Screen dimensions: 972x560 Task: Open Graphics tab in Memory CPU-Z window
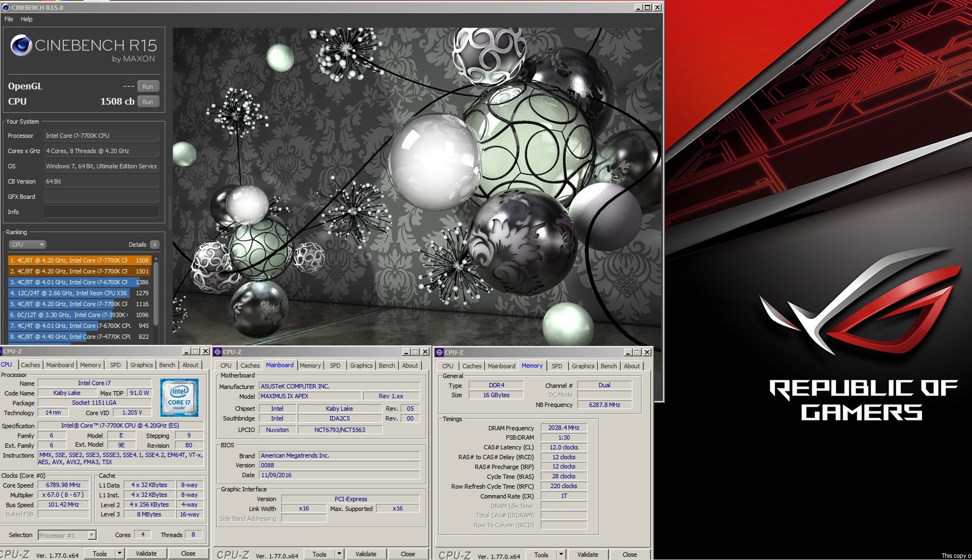pos(583,366)
